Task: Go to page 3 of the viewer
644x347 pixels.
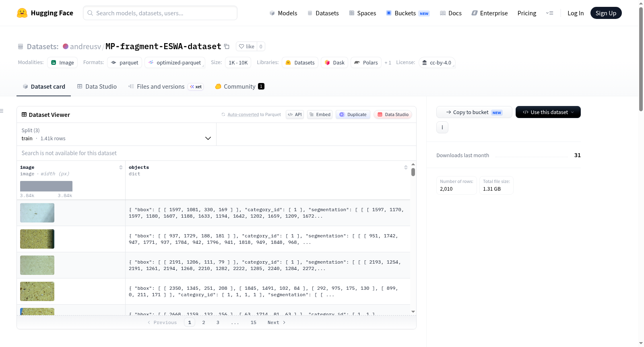Action: click(218, 322)
